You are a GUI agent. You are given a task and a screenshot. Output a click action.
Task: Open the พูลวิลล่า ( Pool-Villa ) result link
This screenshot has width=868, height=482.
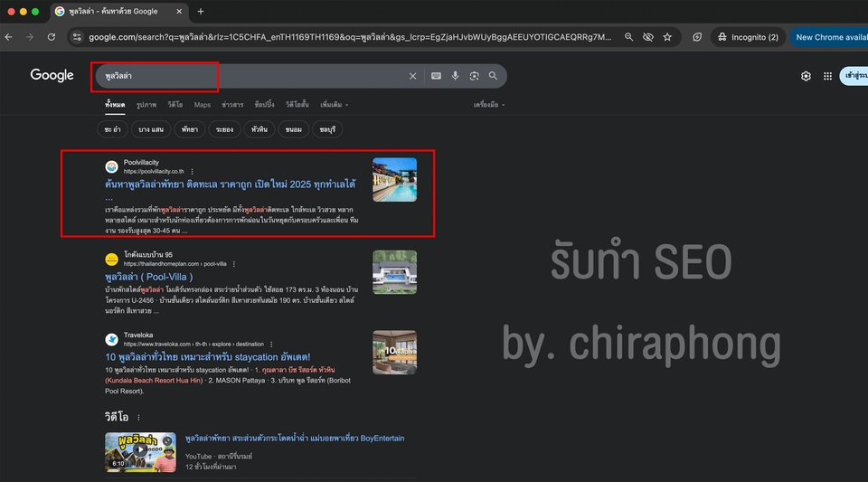149,277
